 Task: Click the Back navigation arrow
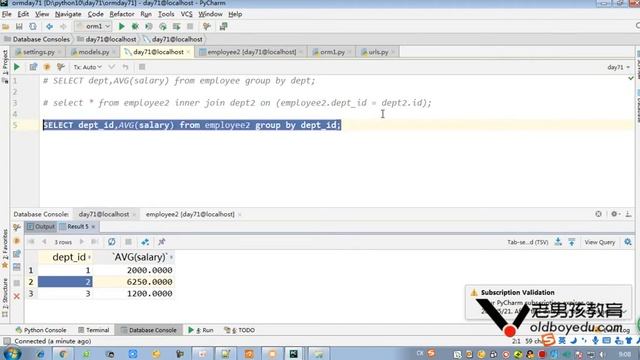pos(49,27)
